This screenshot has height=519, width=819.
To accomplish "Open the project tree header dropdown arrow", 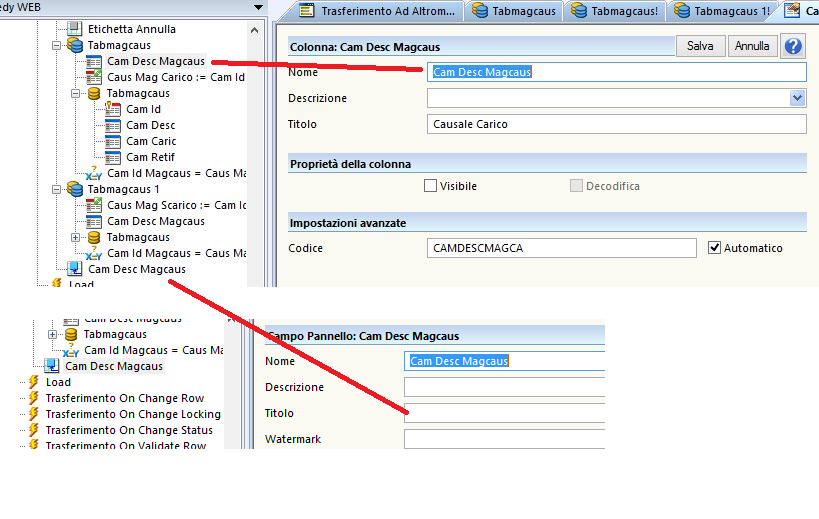I will point(258,7).
